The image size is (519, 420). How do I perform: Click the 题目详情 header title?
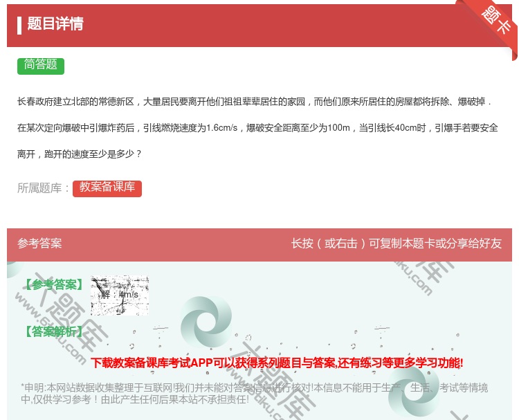pyautogui.click(x=55, y=24)
